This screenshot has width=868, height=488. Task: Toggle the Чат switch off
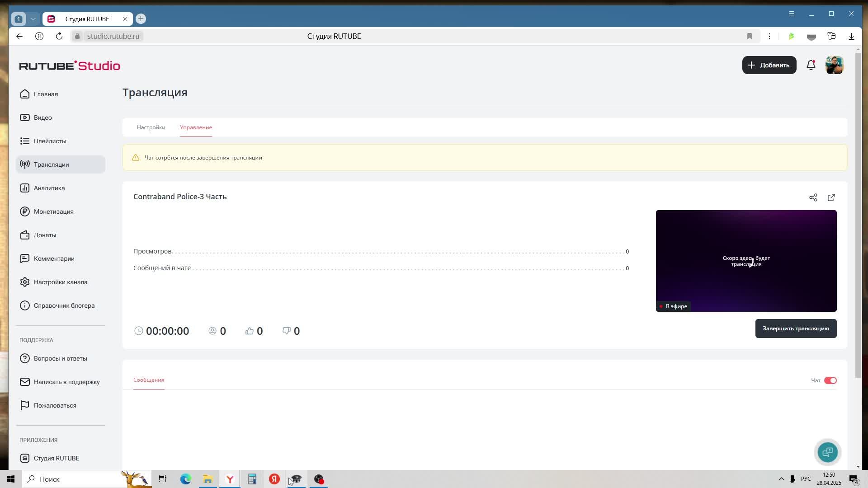(x=830, y=380)
